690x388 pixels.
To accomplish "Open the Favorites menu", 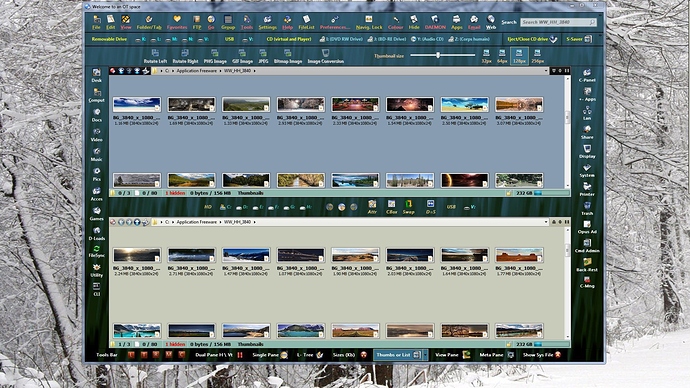I will (x=177, y=22).
